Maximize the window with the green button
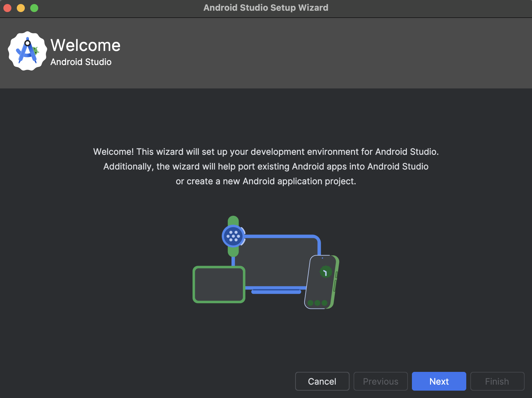Viewport: 532px width, 398px height. (34, 8)
